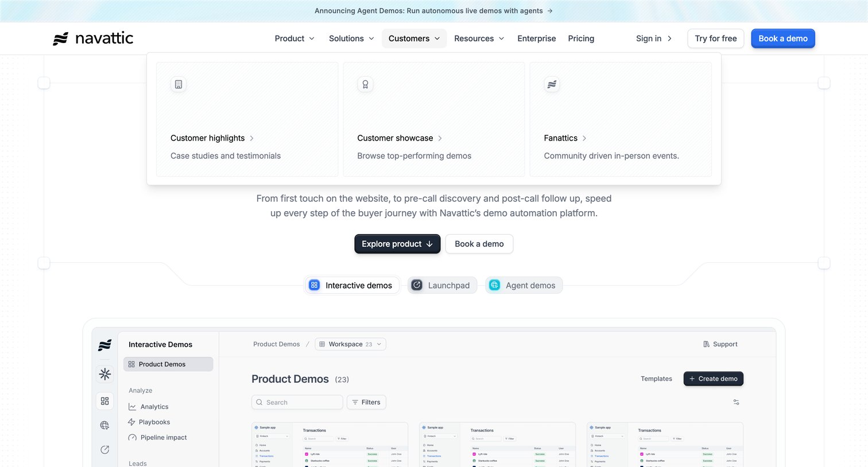Expand the Resources menu
The height and width of the screenshot is (467, 868).
479,38
